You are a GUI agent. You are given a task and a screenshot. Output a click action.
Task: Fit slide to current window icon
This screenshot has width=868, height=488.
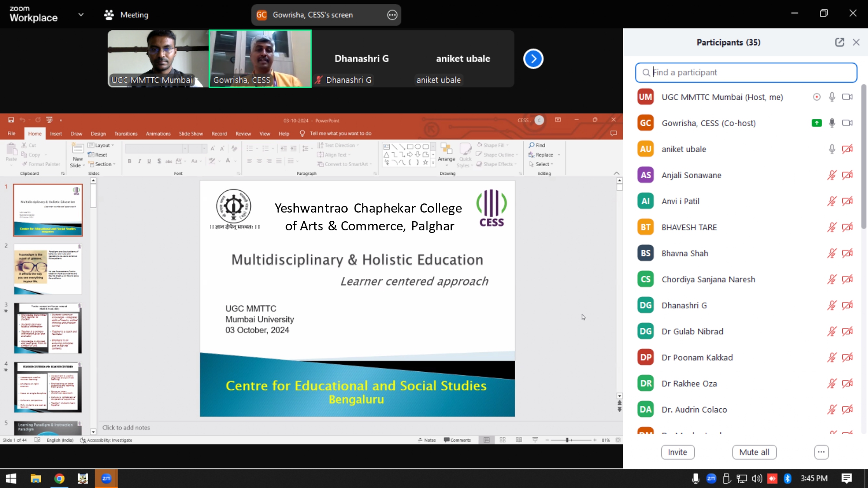click(618, 440)
